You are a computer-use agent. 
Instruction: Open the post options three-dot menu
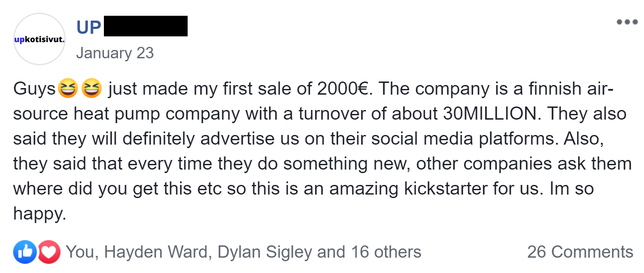[x=627, y=22]
